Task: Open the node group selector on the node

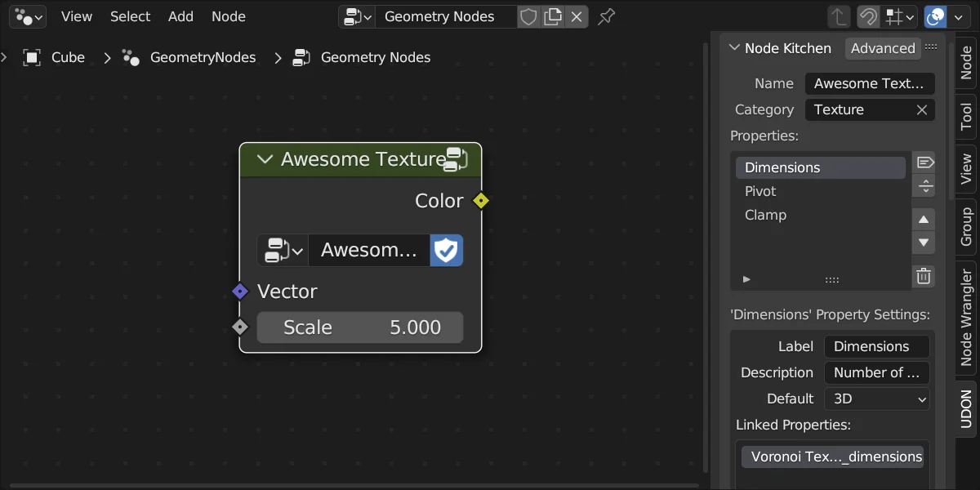Action: tap(283, 250)
